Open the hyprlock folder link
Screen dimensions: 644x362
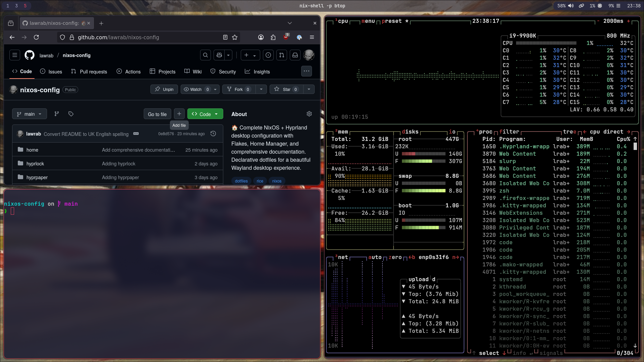point(35,164)
